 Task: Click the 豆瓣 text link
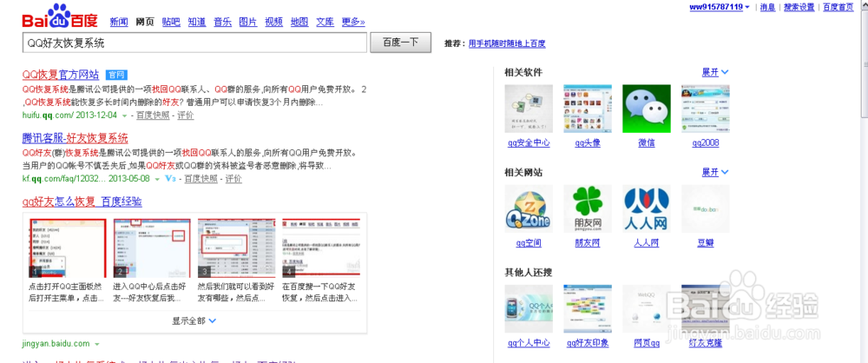[x=706, y=243]
